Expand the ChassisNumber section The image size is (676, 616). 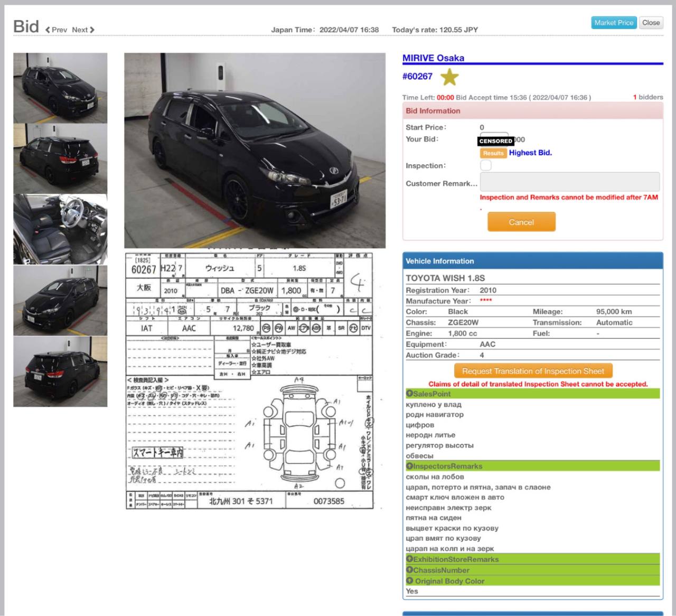pyautogui.click(x=533, y=570)
